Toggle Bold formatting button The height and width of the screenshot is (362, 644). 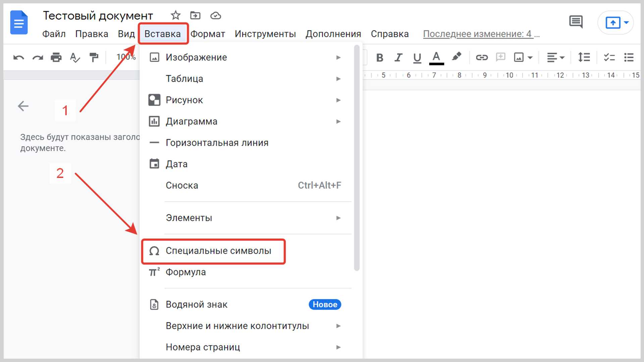(x=380, y=58)
